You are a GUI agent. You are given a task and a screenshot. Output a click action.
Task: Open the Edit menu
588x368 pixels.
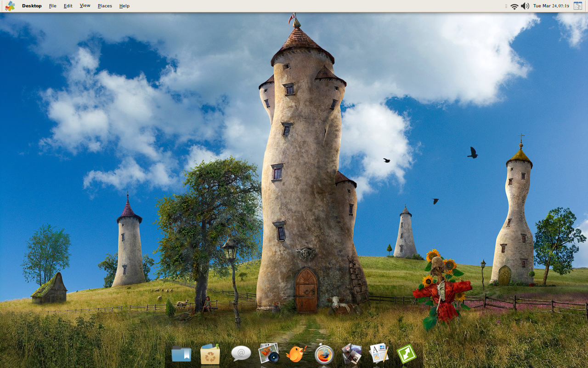coord(68,6)
